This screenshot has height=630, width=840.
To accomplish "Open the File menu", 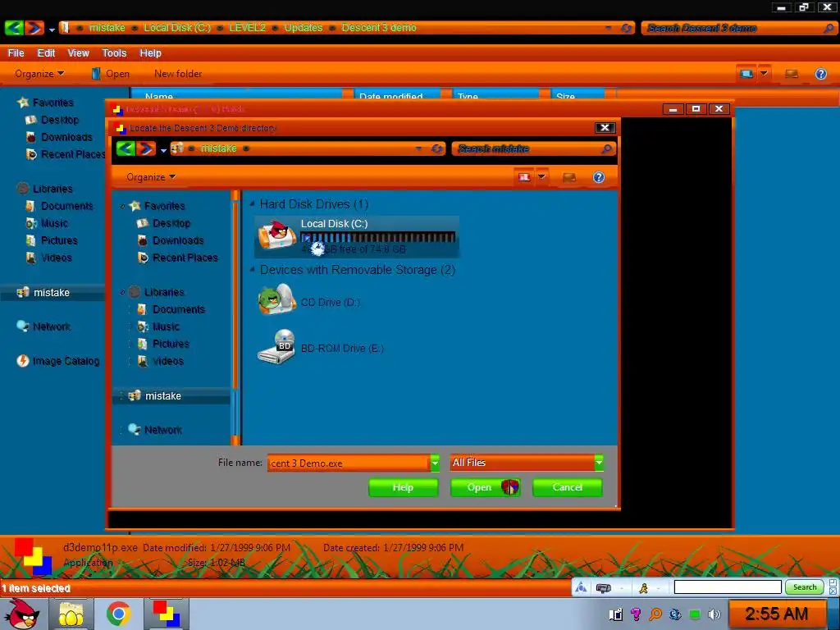I will click(16, 53).
